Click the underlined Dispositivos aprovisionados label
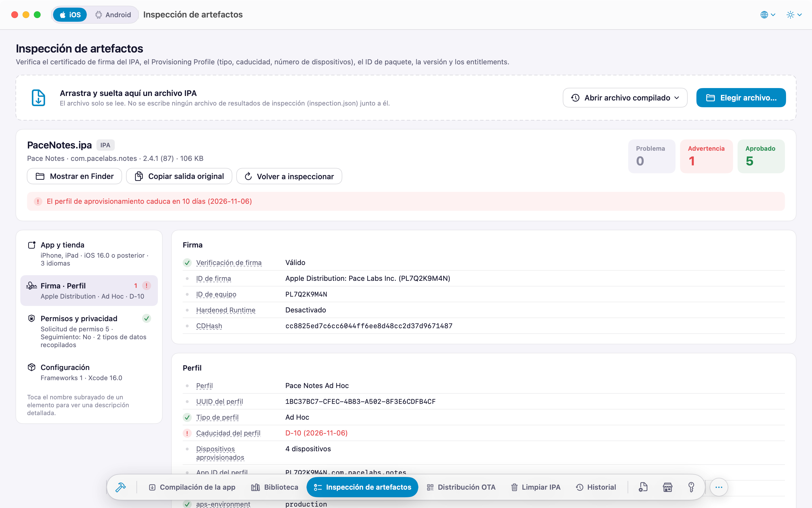This screenshot has height=508, width=812. coord(220,453)
